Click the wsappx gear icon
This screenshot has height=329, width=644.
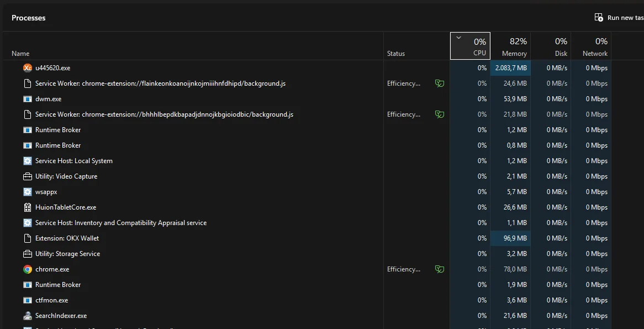(28, 192)
